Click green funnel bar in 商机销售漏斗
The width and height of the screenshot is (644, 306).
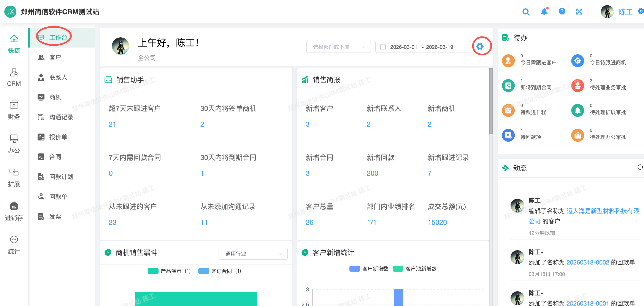click(196, 299)
